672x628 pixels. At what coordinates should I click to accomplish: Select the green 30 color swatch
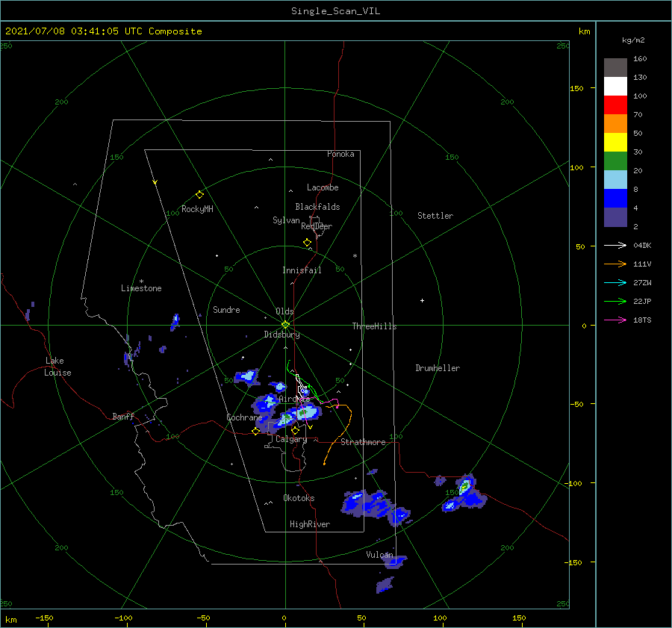coord(615,161)
